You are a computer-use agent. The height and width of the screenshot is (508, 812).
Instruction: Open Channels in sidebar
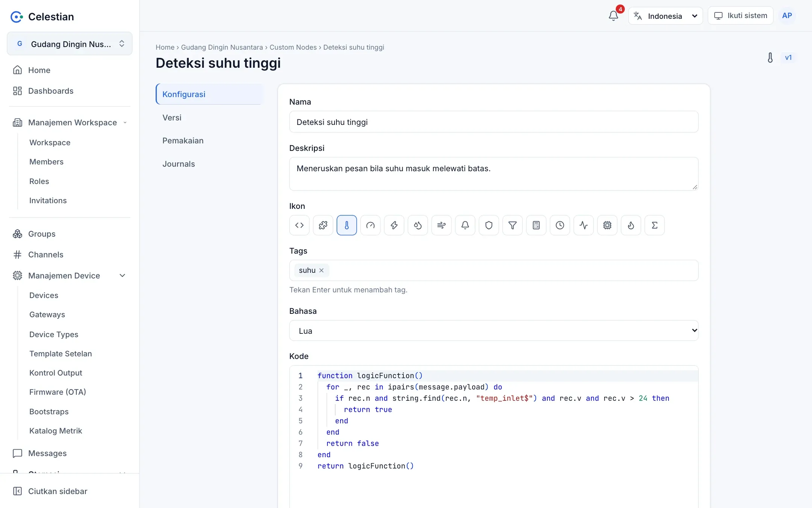tap(70, 254)
